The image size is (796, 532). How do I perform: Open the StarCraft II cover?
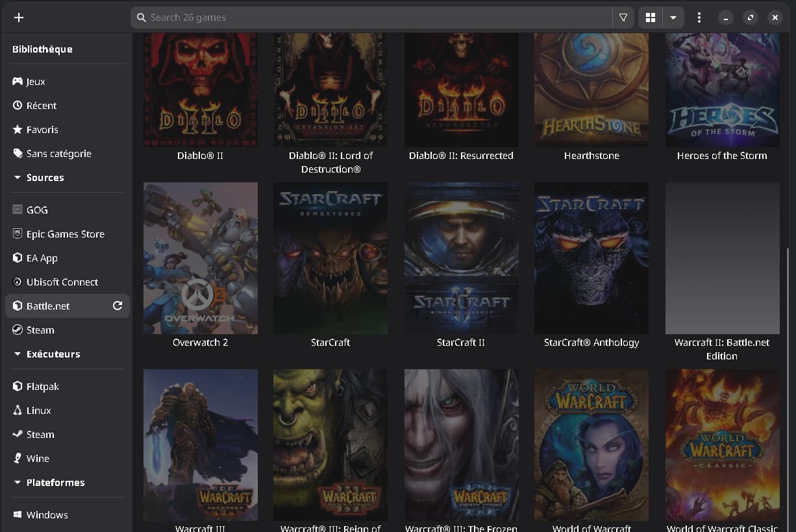(x=461, y=258)
